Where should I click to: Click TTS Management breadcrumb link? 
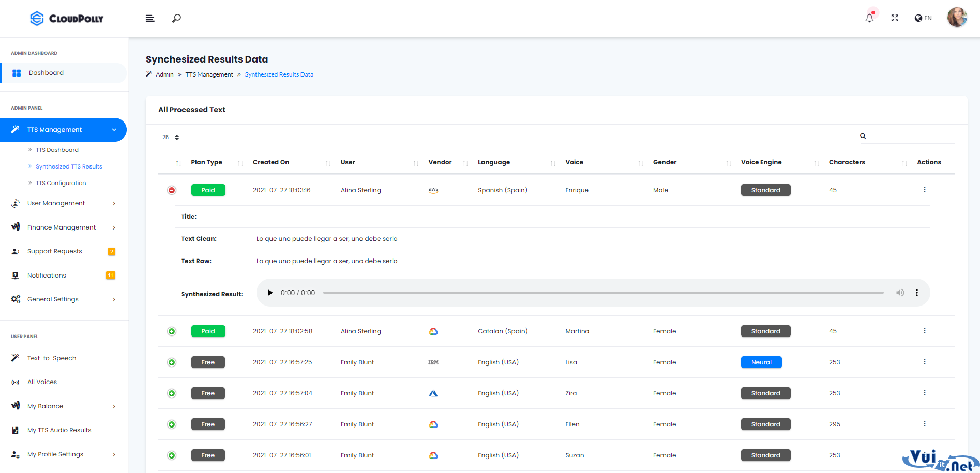pos(209,74)
